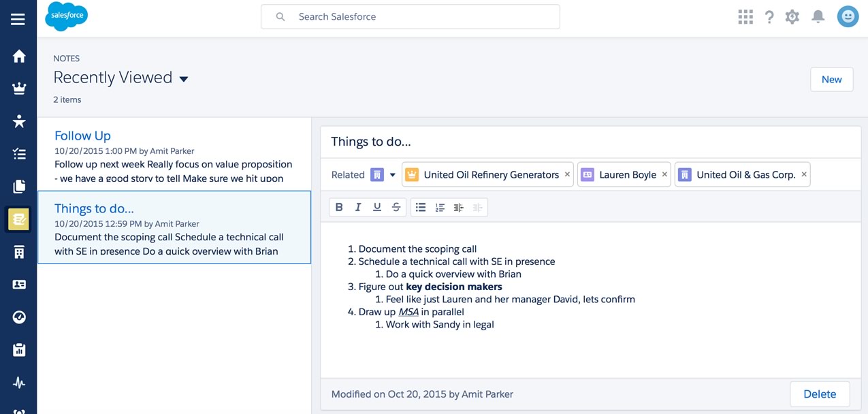Open the App Launcher grid icon
868x414 pixels.
point(745,17)
